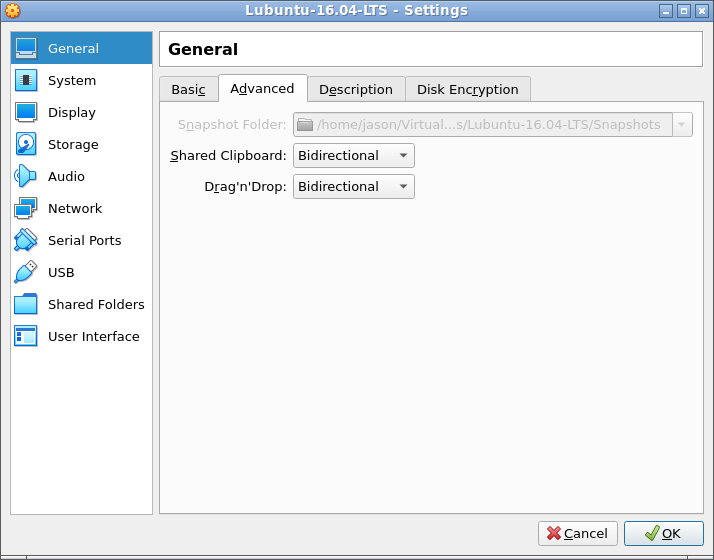
Task: Click the Snapshot Folder label
Action: tap(232, 125)
